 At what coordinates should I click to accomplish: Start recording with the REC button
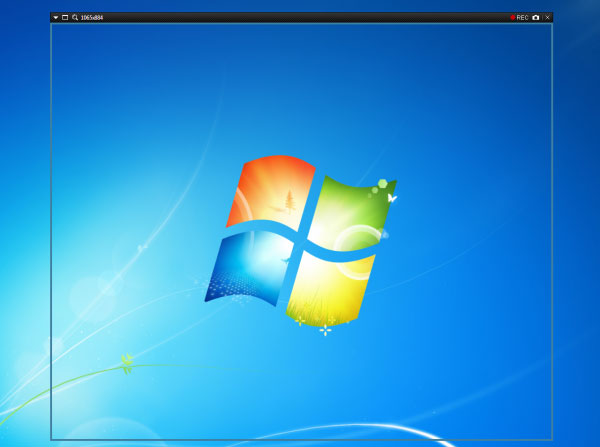[522, 18]
